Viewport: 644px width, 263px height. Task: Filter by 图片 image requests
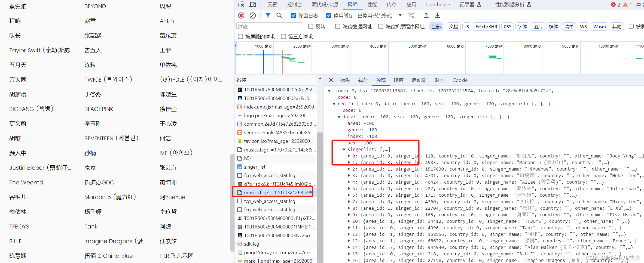tap(538, 27)
